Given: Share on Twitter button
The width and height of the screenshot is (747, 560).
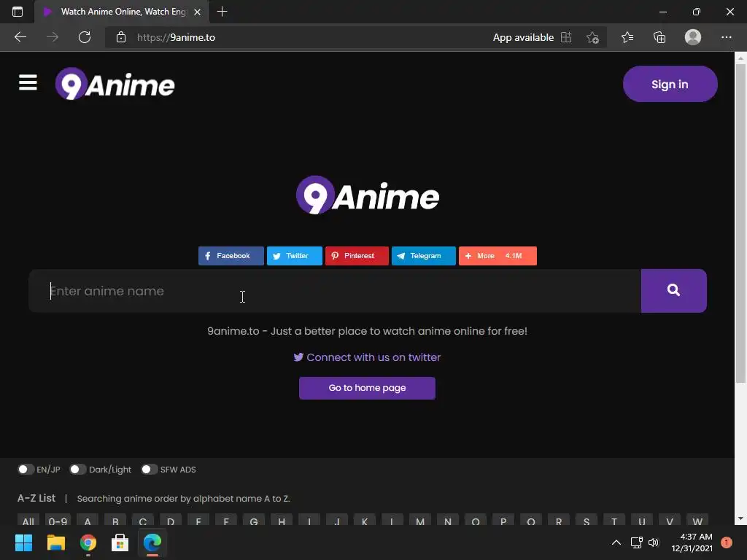Looking at the screenshot, I should click(295, 256).
